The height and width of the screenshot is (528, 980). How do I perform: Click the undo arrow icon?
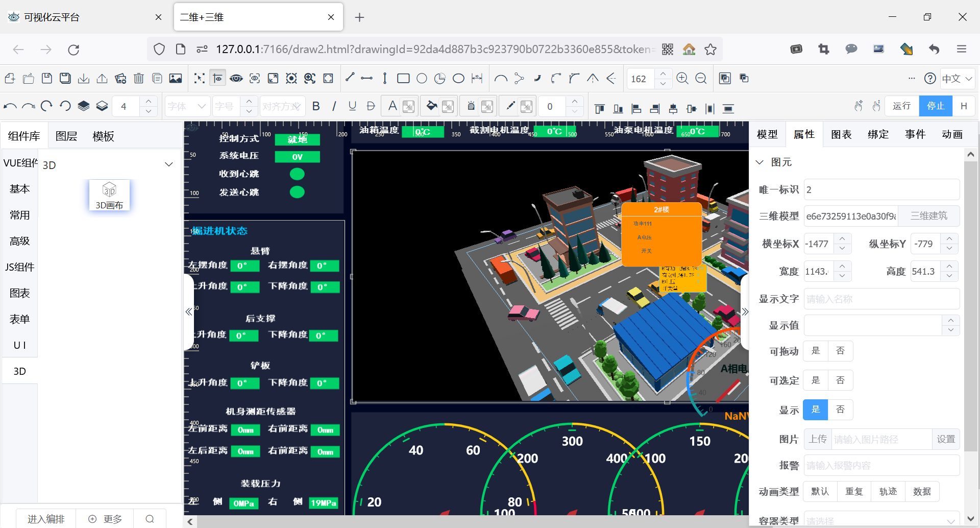tap(10, 106)
